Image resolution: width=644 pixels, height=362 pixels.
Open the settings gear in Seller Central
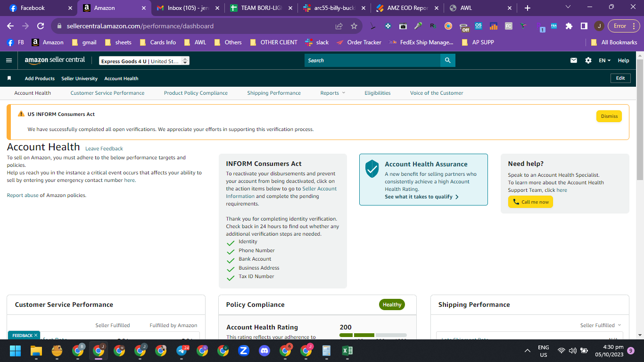tap(588, 60)
